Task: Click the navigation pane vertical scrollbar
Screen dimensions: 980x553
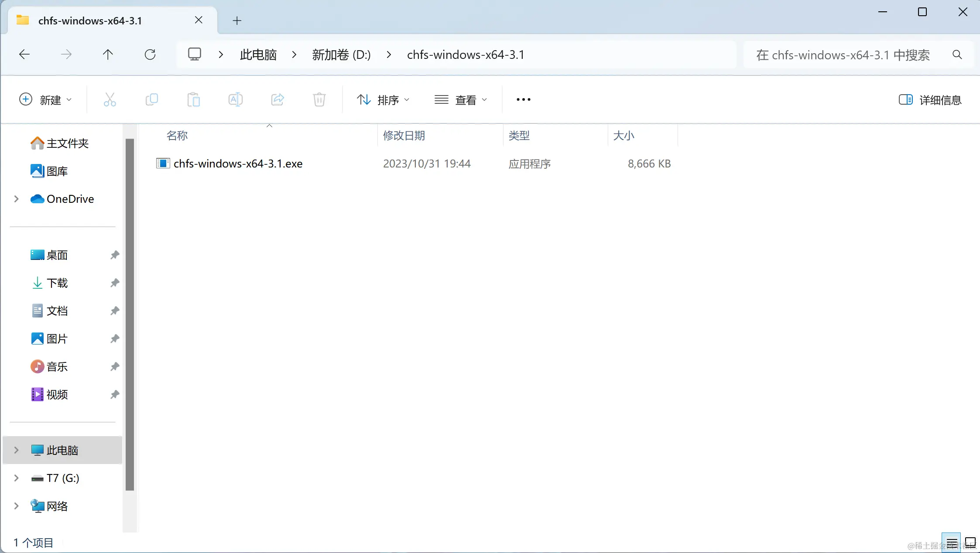Action: [x=130, y=314]
